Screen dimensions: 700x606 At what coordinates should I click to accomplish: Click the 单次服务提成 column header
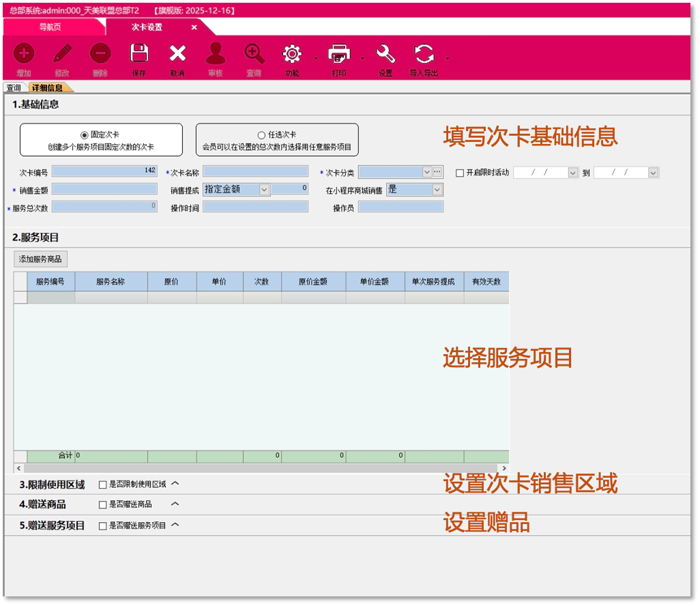pyautogui.click(x=434, y=282)
